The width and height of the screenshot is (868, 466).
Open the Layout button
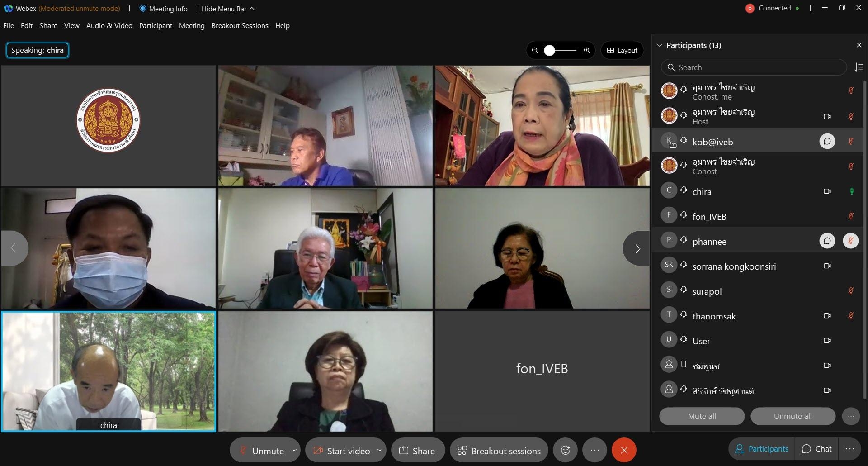tap(622, 50)
